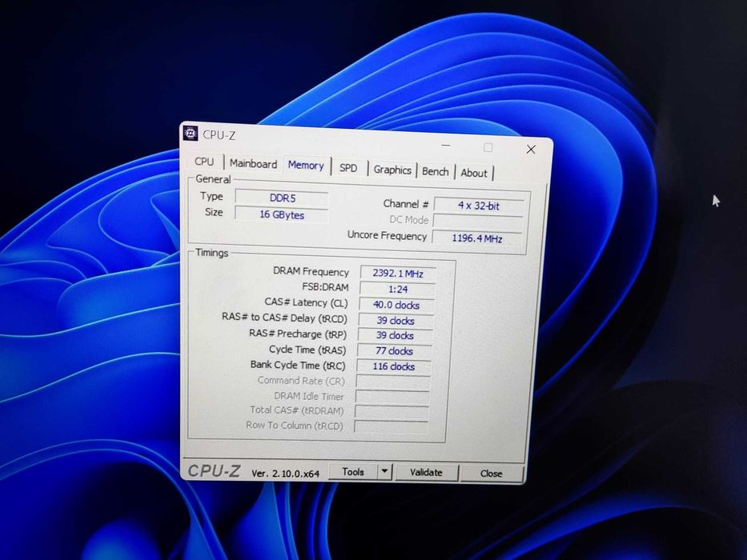This screenshot has width=747, height=560.
Task: Close CPU-Z with the X icon
Action: pyautogui.click(x=531, y=150)
